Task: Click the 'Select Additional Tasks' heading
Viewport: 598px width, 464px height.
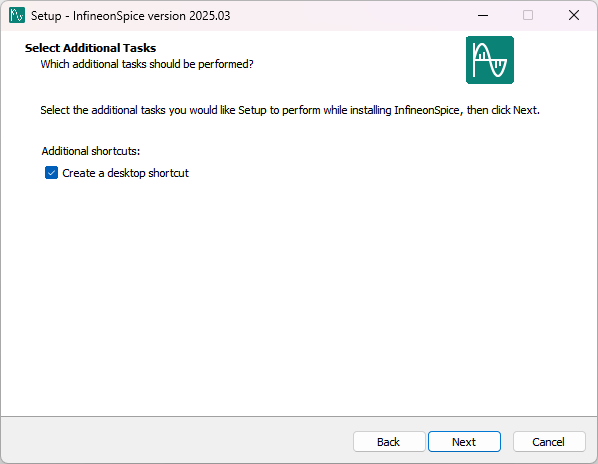Action: click(x=90, y=48)
